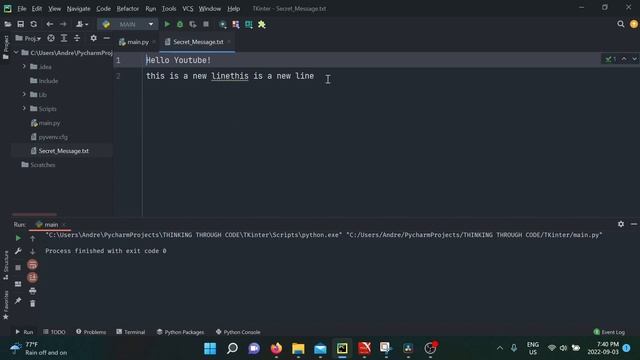Screen dimensions: 640x360
Task: Open the Project view selector dropdown
Action: pyautogui.click(x=28, y=38)
